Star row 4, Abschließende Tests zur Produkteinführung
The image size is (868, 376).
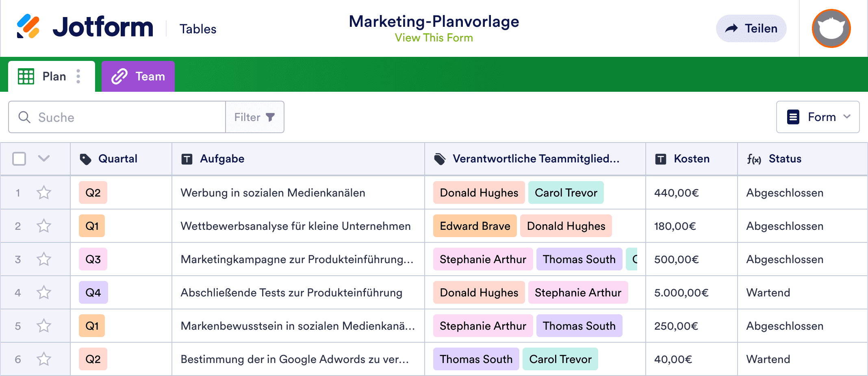pos(43,292)
